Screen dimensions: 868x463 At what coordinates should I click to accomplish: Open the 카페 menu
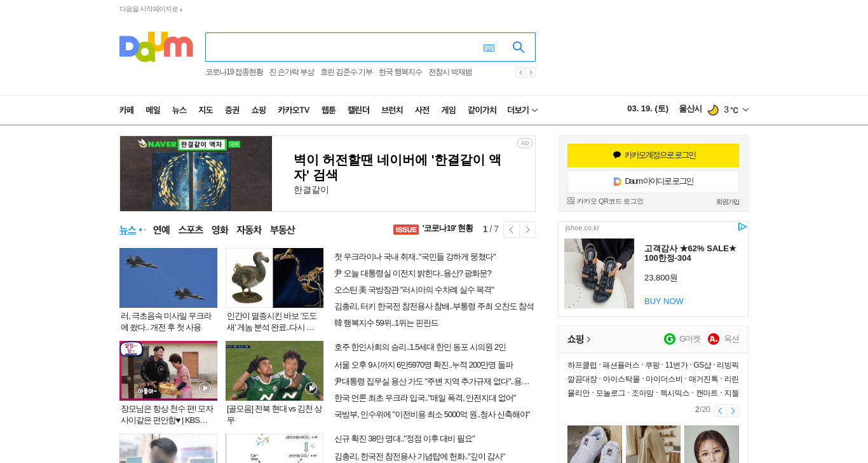(x=126, y=110)
